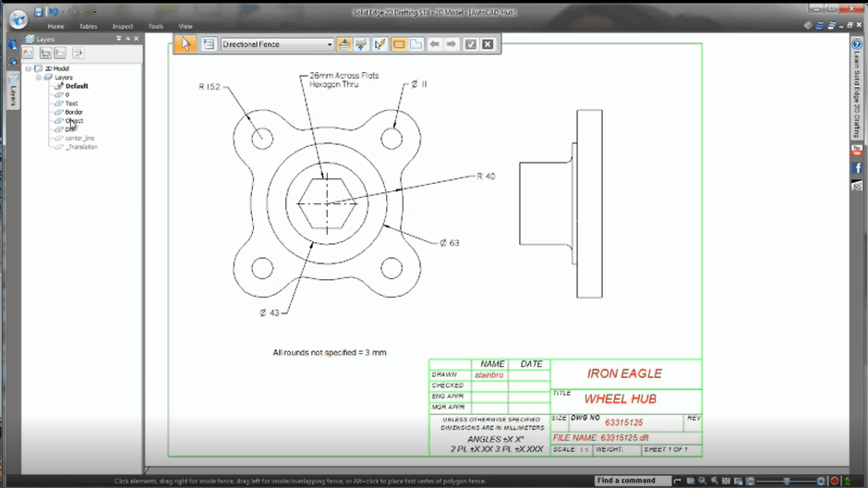Image resolution: width=868 pixels, height=488 pixels.
Task: Click the IRON EAGLE title block text
Action: (624, 374)
